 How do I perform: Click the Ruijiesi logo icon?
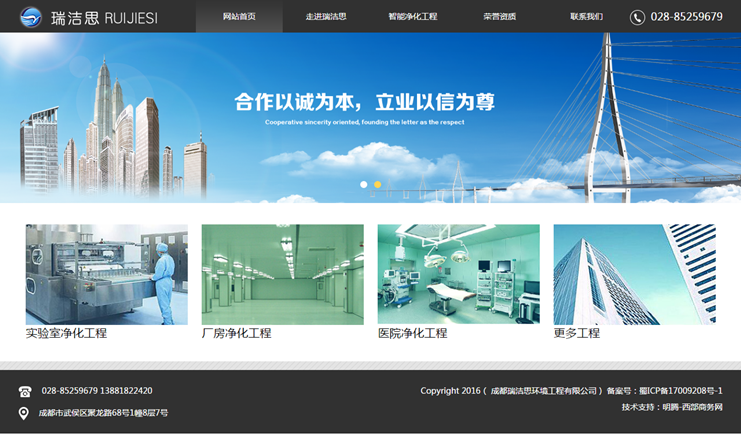coord(31,16)
